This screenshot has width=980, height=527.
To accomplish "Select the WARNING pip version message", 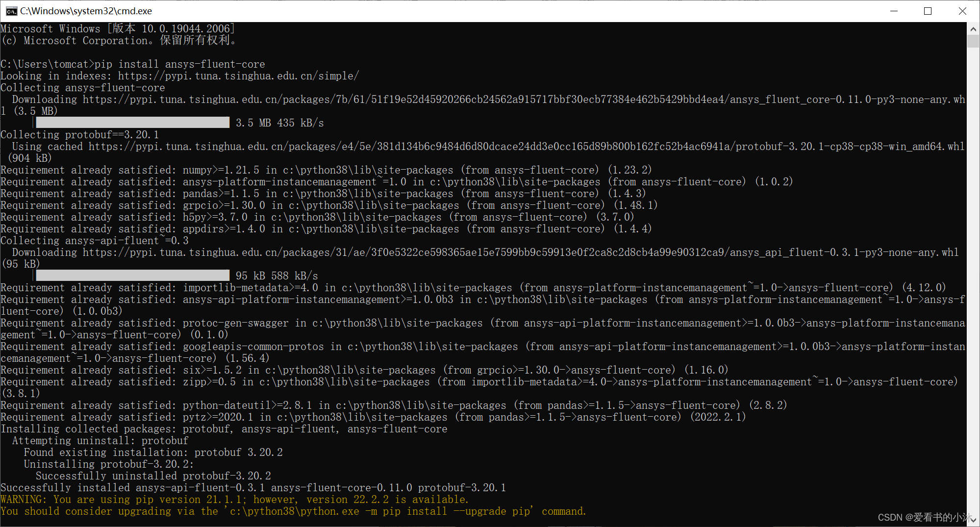I will (234, 499).
